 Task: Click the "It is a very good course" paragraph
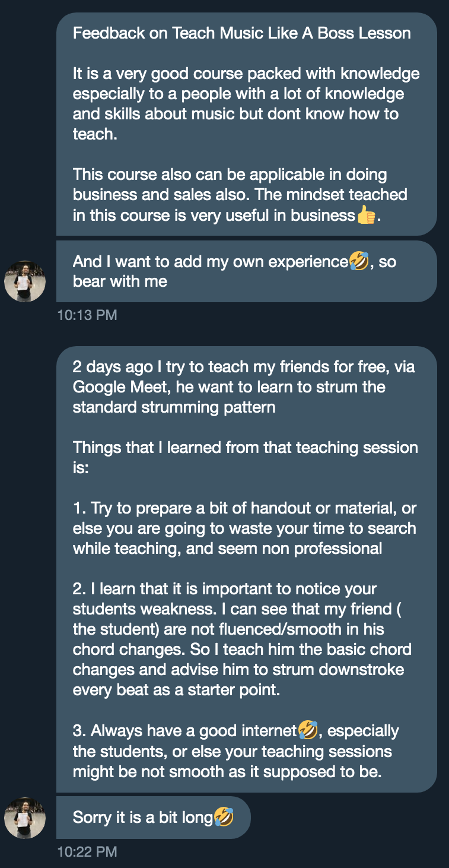246,104
